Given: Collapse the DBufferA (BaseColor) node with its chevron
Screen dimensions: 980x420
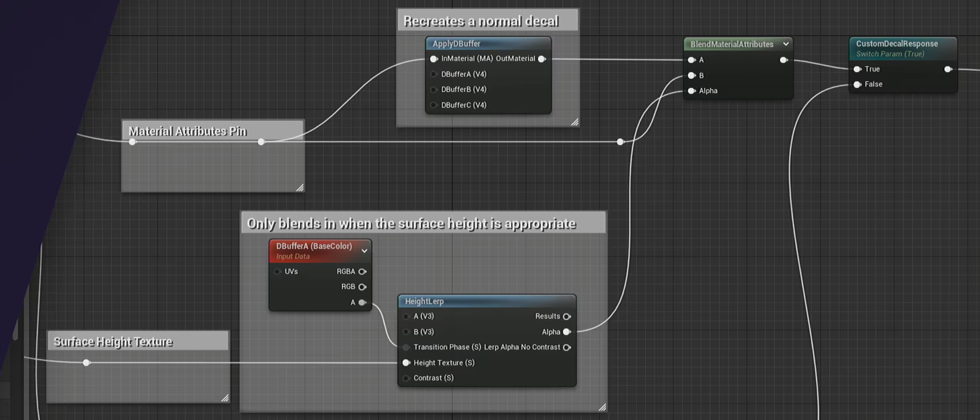Looking at the screenshot, I should tap(364, 251).
